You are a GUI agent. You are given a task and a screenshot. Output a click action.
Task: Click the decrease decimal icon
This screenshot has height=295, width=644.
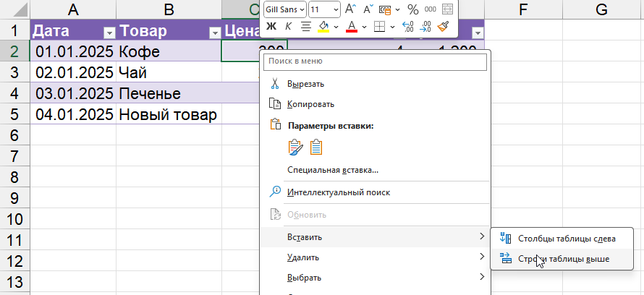425,27
